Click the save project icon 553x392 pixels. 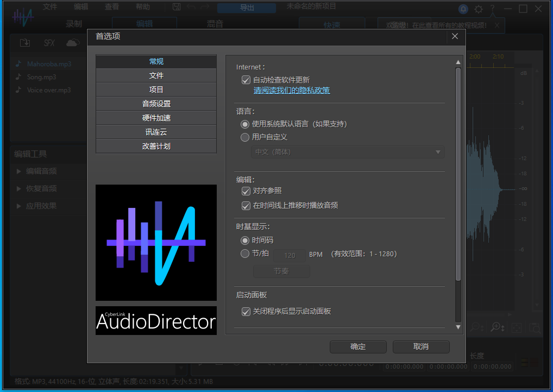pyautogui.click(x=176, y=7)
